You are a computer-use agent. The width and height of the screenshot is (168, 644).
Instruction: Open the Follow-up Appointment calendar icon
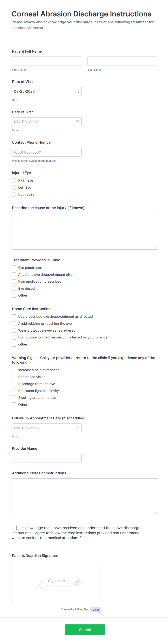(77, 428)
